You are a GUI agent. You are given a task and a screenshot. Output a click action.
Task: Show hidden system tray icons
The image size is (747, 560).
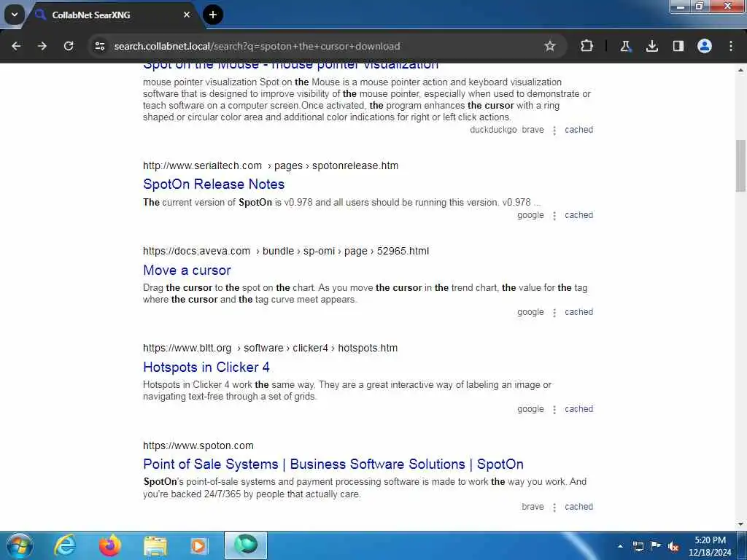coord(620,546)
